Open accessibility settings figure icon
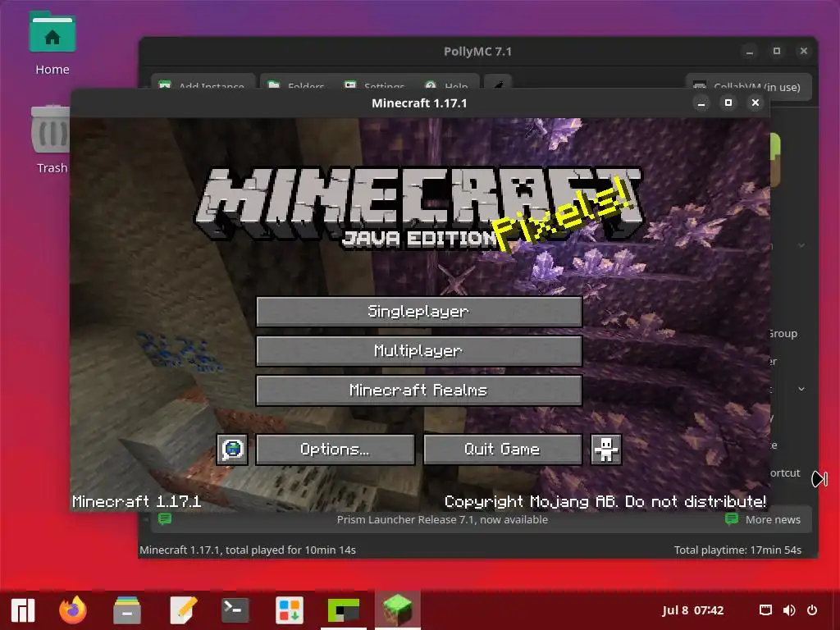The width and height of the screenshot is (840, 630). [606, 449]
